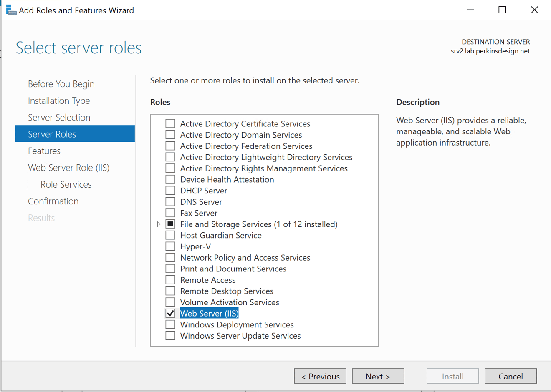The image size is (551, 392).
Task: Click the wizard icon in the title bar
Action: pyautogui.click(x=11, y=9)
